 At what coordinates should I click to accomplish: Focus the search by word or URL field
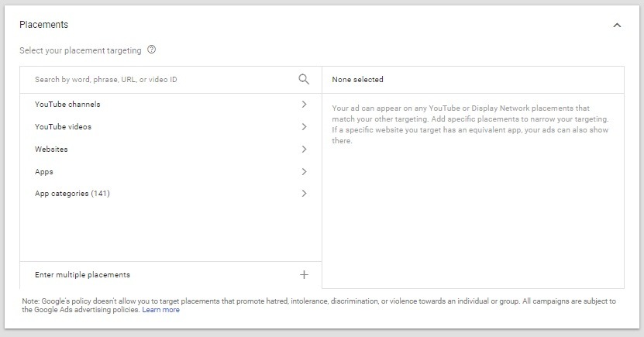[x=164, y=79]
